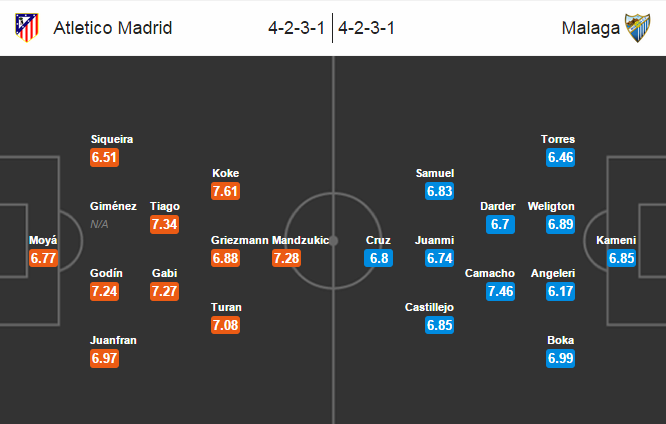
Task: Open player Siqueira's name label
Action: coord(111,139)
